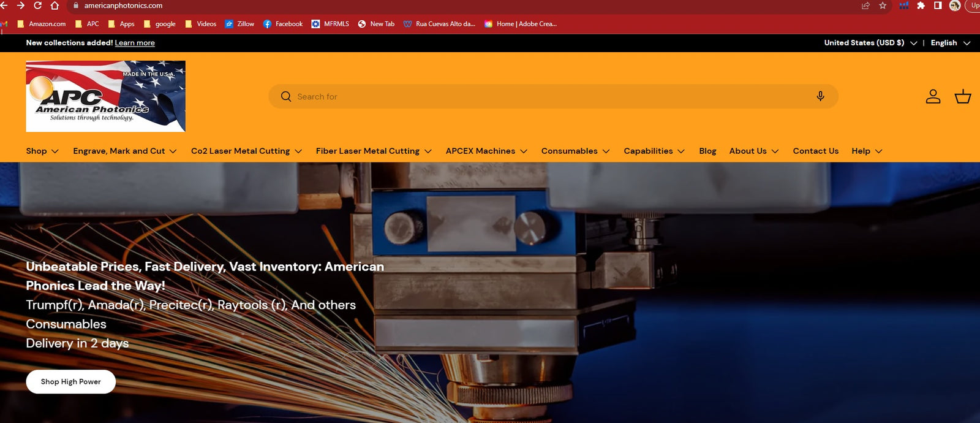Click the browser home icon
The image size is (980, 423).
[x=55, y=6]
